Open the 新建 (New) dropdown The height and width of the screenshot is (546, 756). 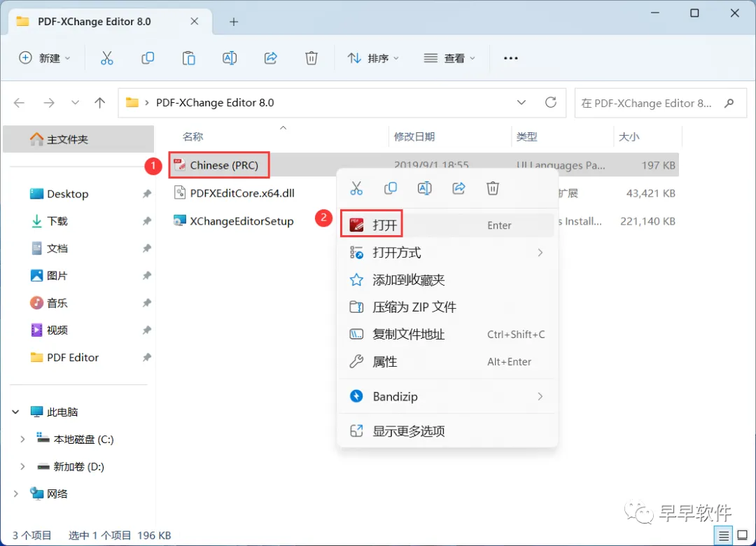(44, 58)
